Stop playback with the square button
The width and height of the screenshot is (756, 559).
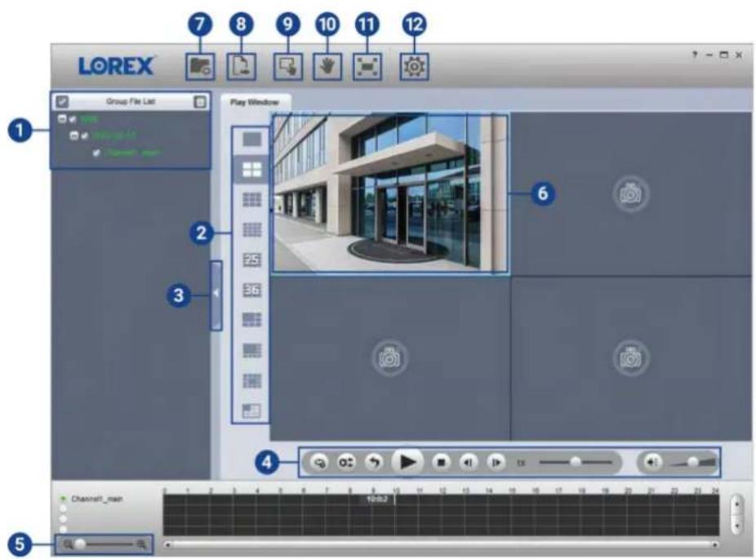click(x=441, y=462)
